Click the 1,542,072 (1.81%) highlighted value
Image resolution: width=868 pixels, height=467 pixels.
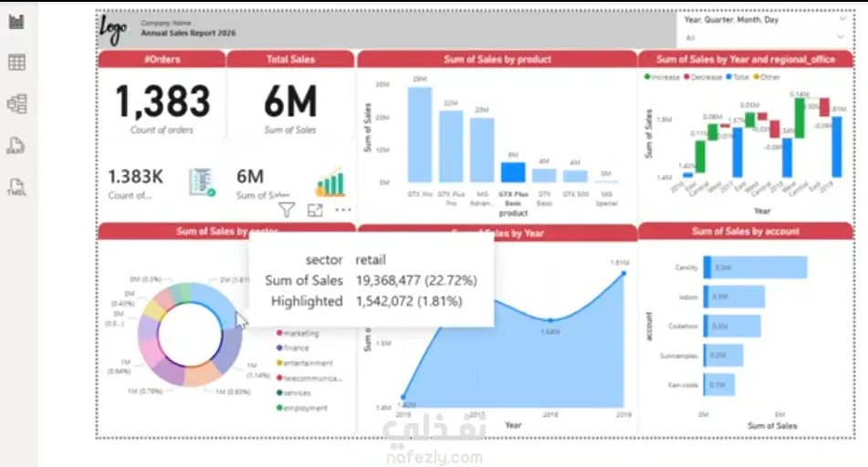[409, 301]
